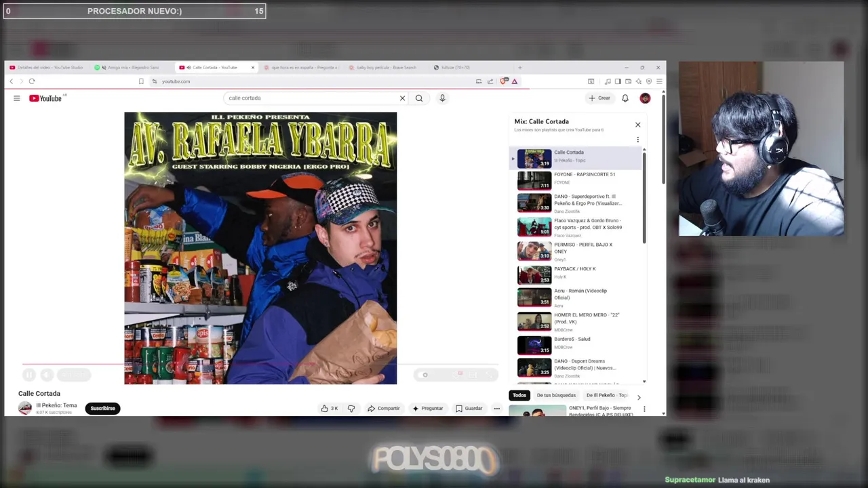This screenshot has height=488, width=868.
Task: Select the Todos filter chip
Action: click(519, 395)
